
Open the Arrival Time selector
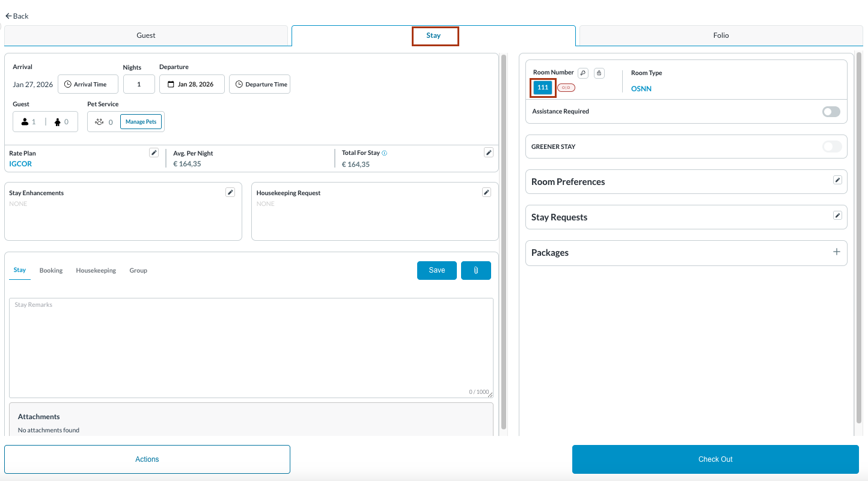88,84
